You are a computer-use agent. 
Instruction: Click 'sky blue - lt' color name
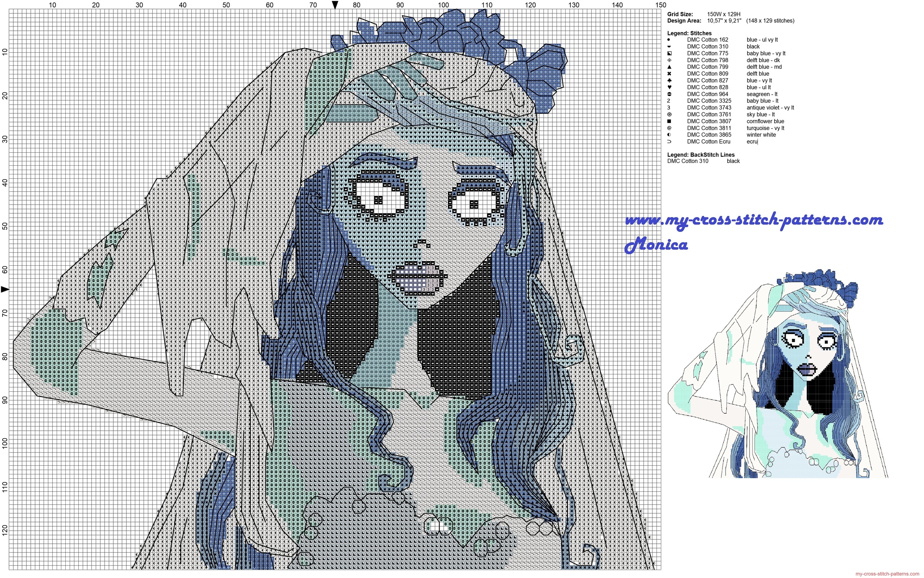(x=760, y=115)
